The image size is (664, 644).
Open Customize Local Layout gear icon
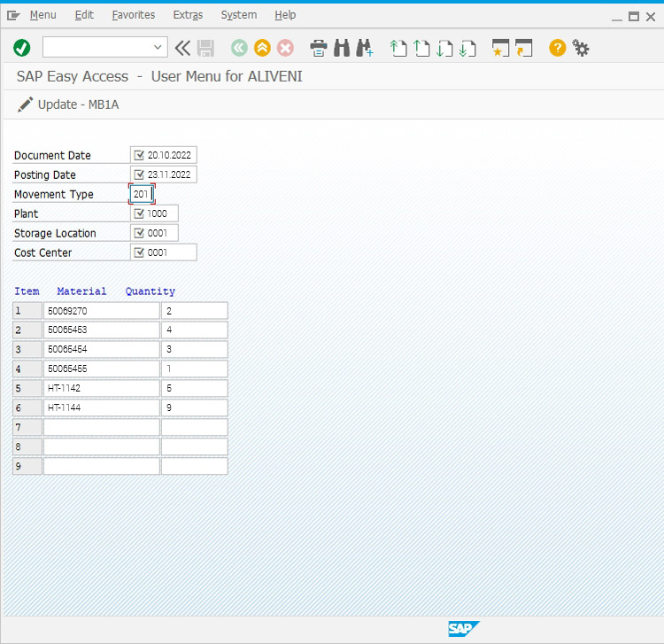click(581, 48)
